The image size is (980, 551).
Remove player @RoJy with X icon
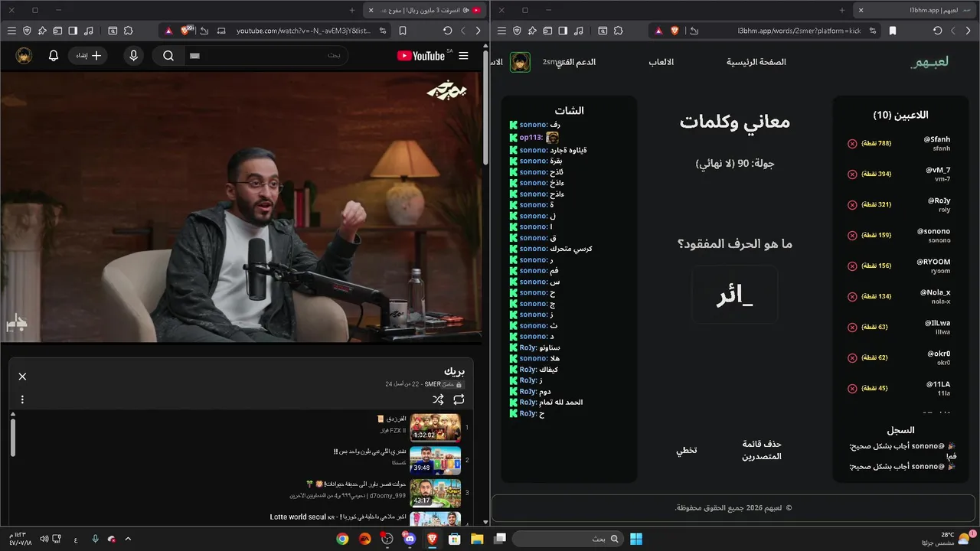click(x=852, y=205)
